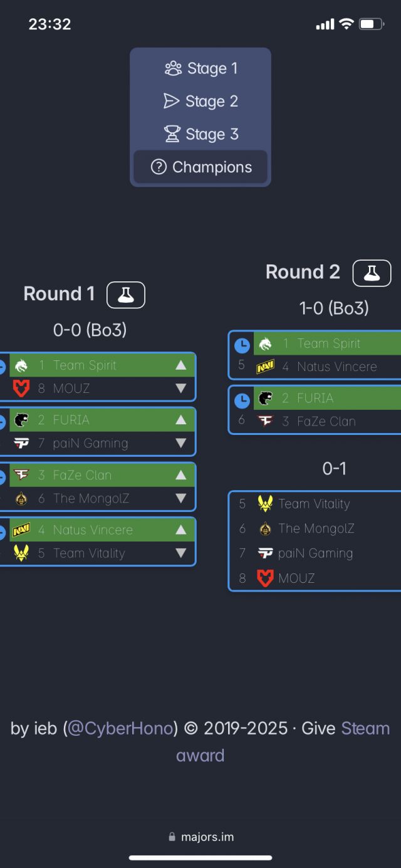Click the up arrow on the FURIA row
This screenshot has height=868, width=401.
[181, 420]
